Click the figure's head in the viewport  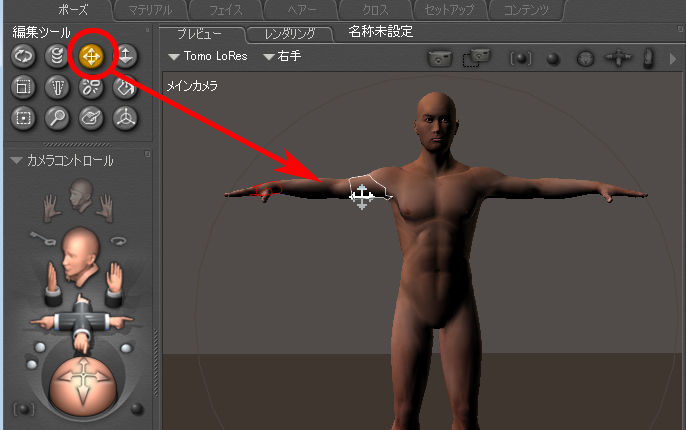click(x=436, y=120)
